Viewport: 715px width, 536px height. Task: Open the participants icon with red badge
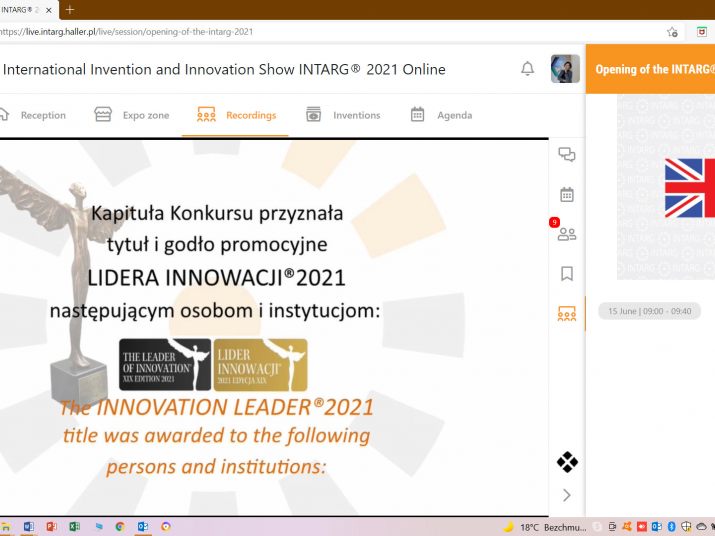(x=566, y=234)
